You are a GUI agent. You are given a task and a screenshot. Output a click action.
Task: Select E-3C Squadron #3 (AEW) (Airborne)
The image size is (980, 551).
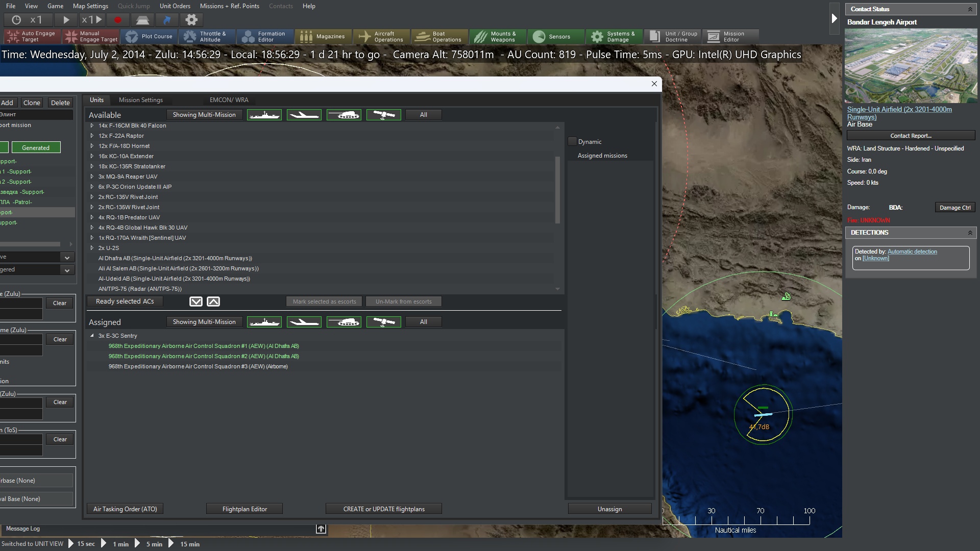coord(198,366)
